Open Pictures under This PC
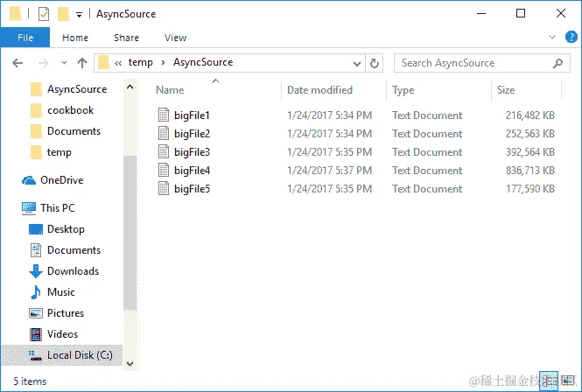Viewport: 582px width, 392px height. coord(66,313)
